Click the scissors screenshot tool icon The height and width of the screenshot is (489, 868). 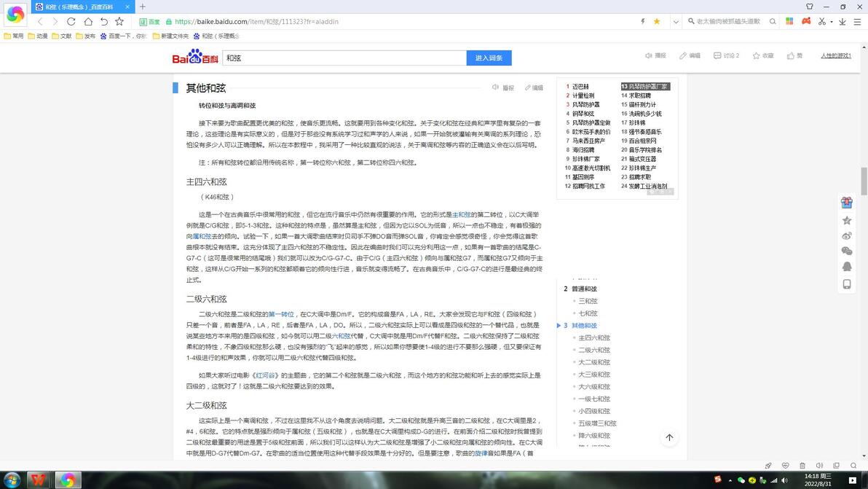coord(822,22)
